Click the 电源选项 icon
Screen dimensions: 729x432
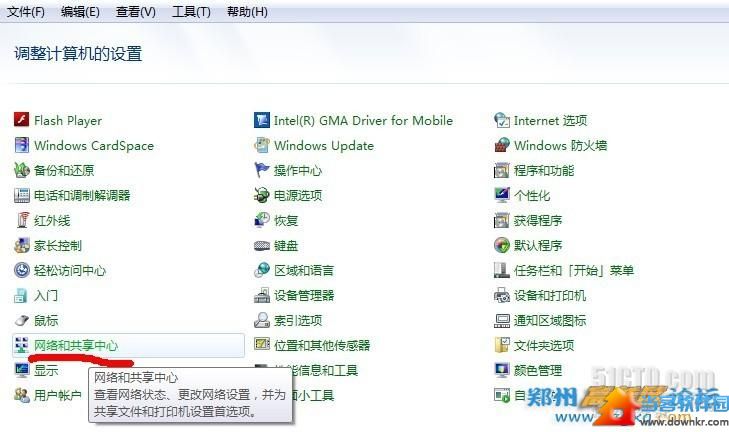point(262,195)
